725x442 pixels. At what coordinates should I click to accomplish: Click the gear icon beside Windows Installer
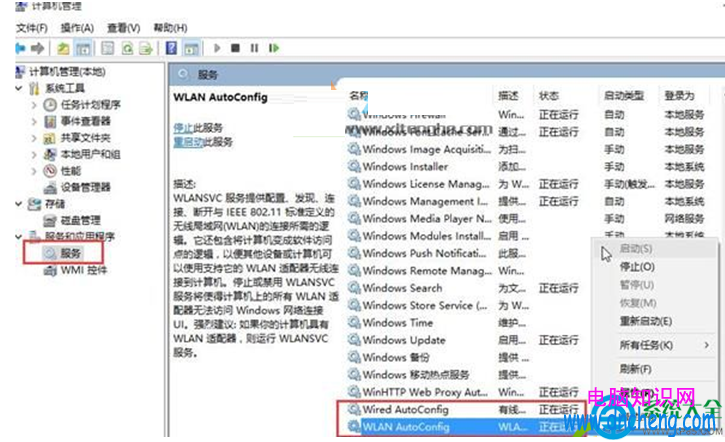[x=354, y=166]
